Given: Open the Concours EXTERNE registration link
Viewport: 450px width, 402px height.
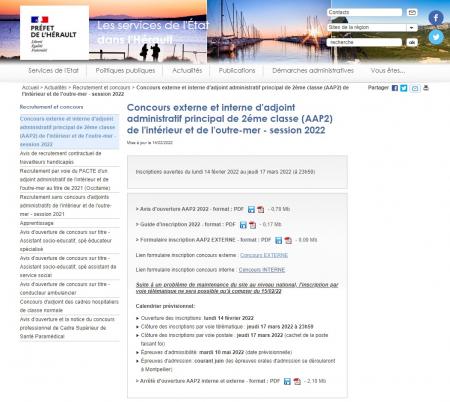Looking at the screenshot, I should tap(264, 255).
